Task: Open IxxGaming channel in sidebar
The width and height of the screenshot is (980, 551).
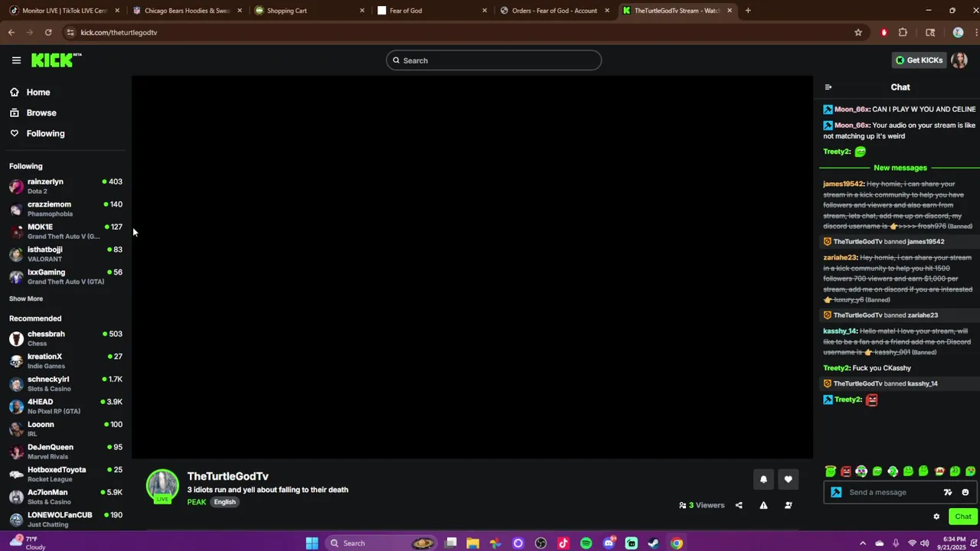Action: tap(66, 276)
